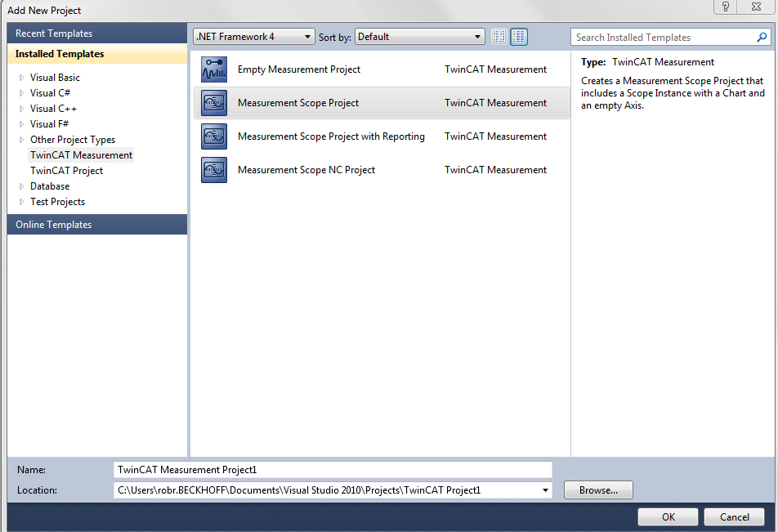This screenshot has height=532, width=778.
Task: Select the Visual C++ tree label
Action: coord(53,109)
